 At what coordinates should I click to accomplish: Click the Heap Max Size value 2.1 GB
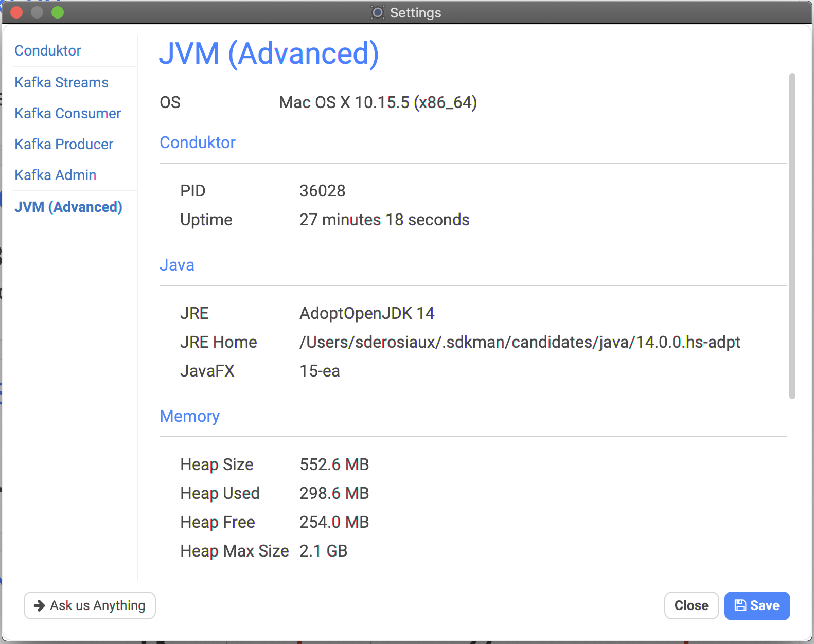coord(324,551)
